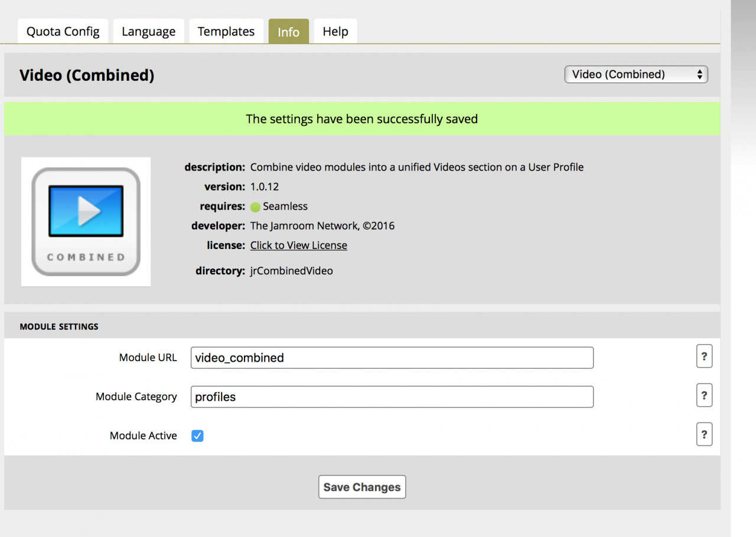Focus the Module URL text field
The image size is (756, 537).
(x=392, y=358)
